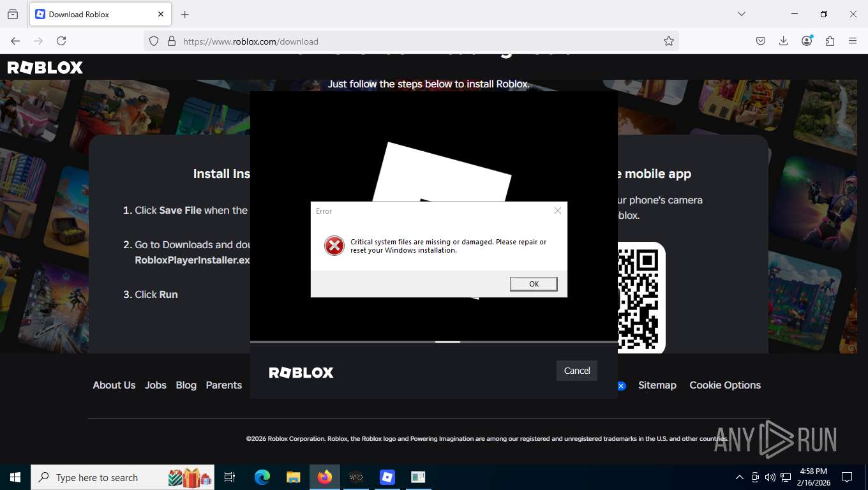This screenshot has height=490, width=868.
Task: Open File Explorer from taskbar
Action: (294, 477)
